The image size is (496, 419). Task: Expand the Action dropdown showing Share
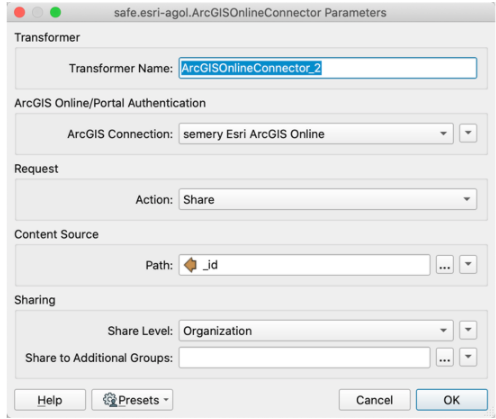[328, 199]
